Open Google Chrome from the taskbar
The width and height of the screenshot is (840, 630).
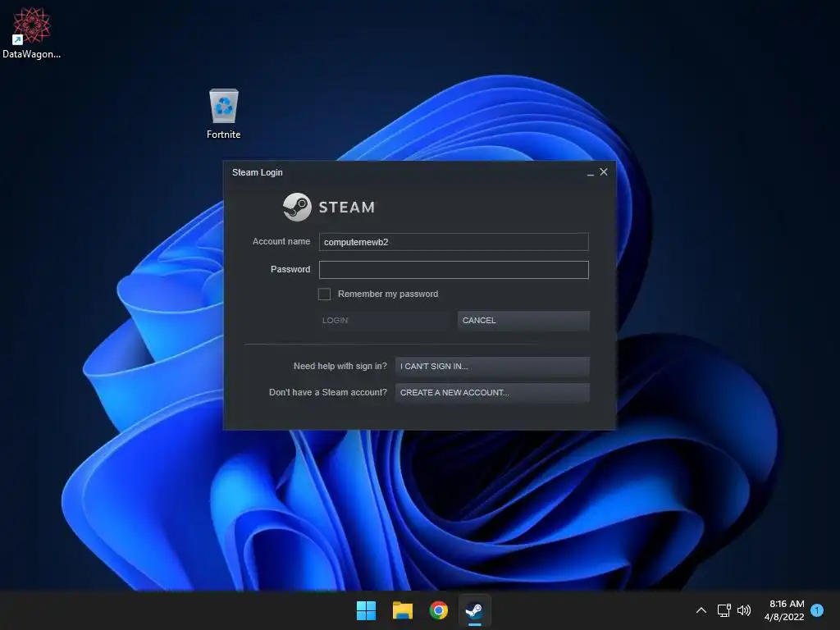(438, 610)
